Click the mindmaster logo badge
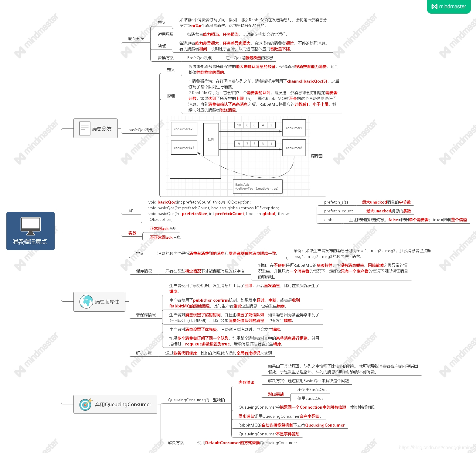The image size is (476, 453). [x=449, y=7]
